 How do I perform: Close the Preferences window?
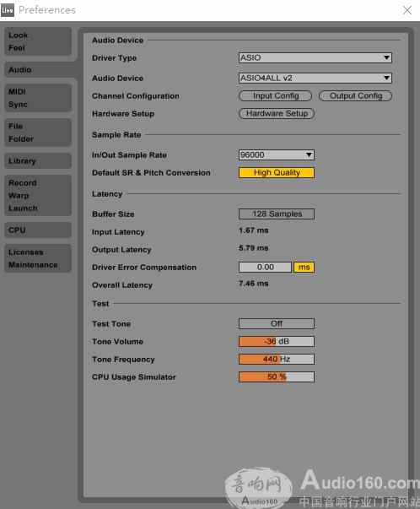407,10
